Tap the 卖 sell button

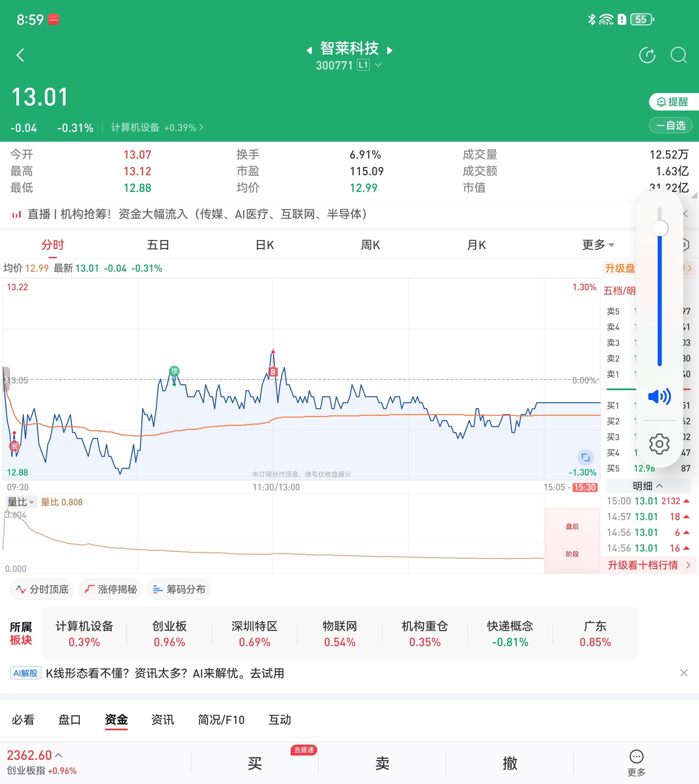[382, 763]
